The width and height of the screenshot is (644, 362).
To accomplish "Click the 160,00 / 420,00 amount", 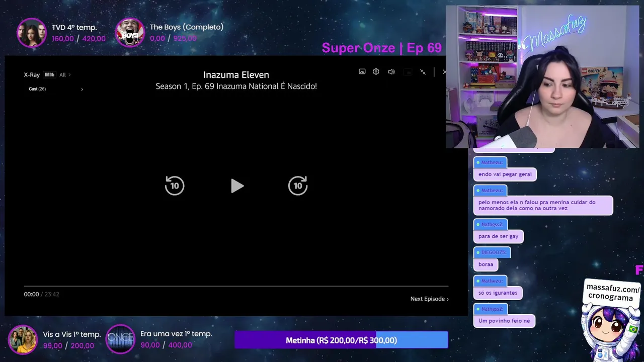I will (x=78, y=39).
